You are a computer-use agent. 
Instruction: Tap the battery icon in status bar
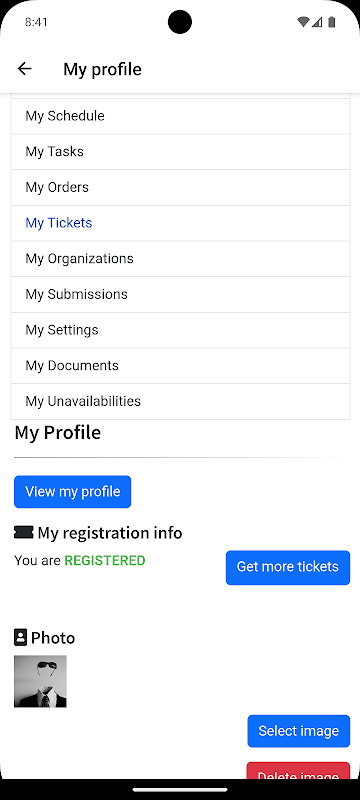[332, 22]
